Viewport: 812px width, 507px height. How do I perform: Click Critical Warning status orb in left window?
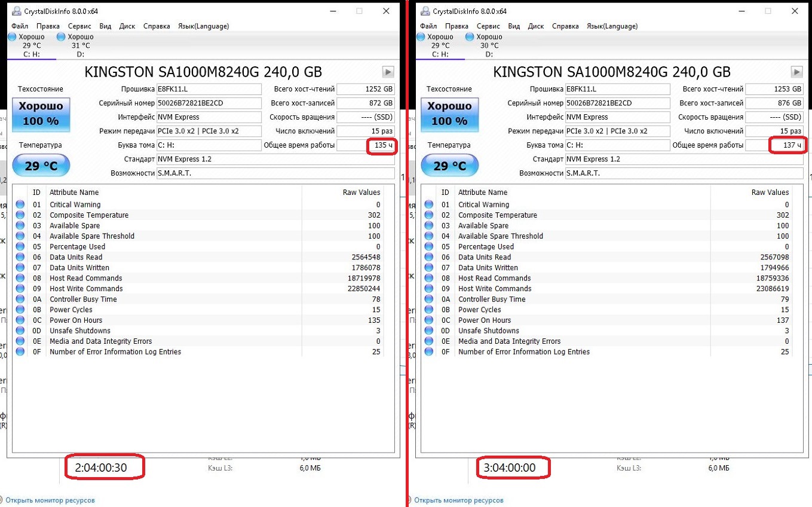20,204
